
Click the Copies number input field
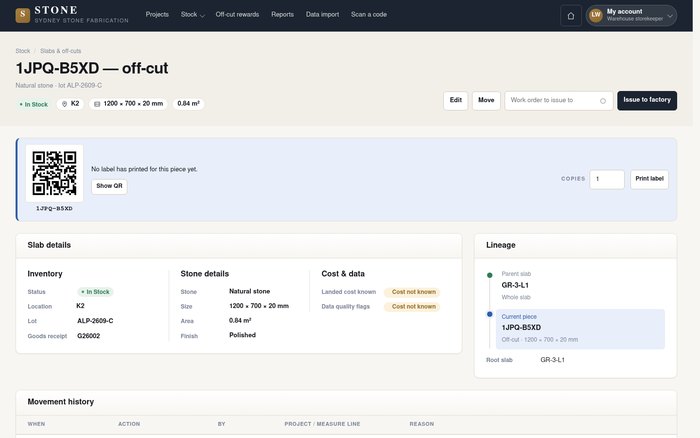point(607,179)
